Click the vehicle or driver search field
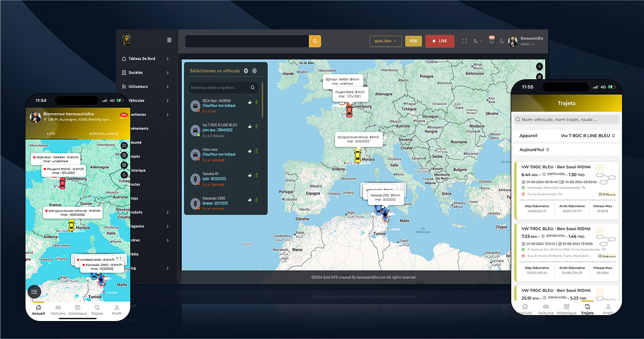Screen dimensions: 644x339 click(x=219, y=88)
